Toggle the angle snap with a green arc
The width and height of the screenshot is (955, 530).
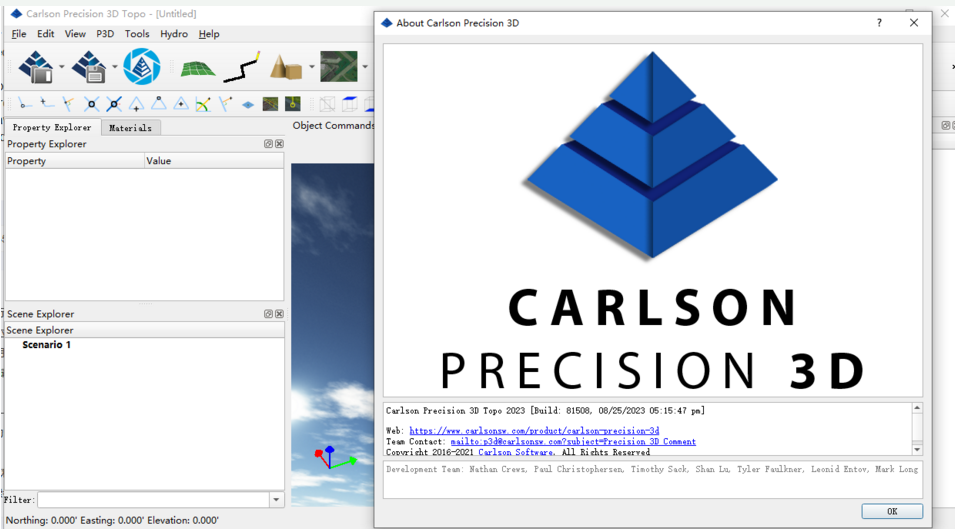point(203,104)
